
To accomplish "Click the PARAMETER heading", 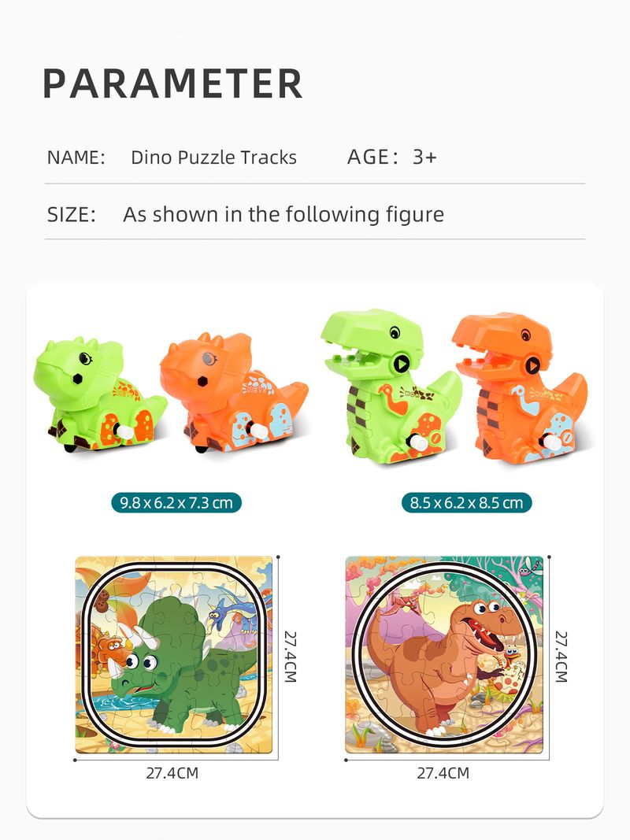I will click(173, 84).
